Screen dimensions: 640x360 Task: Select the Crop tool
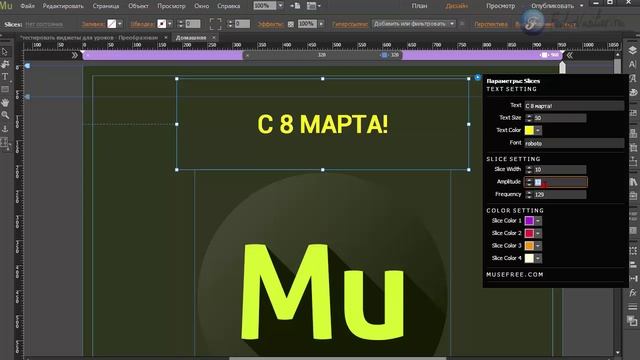coord(5,64)
